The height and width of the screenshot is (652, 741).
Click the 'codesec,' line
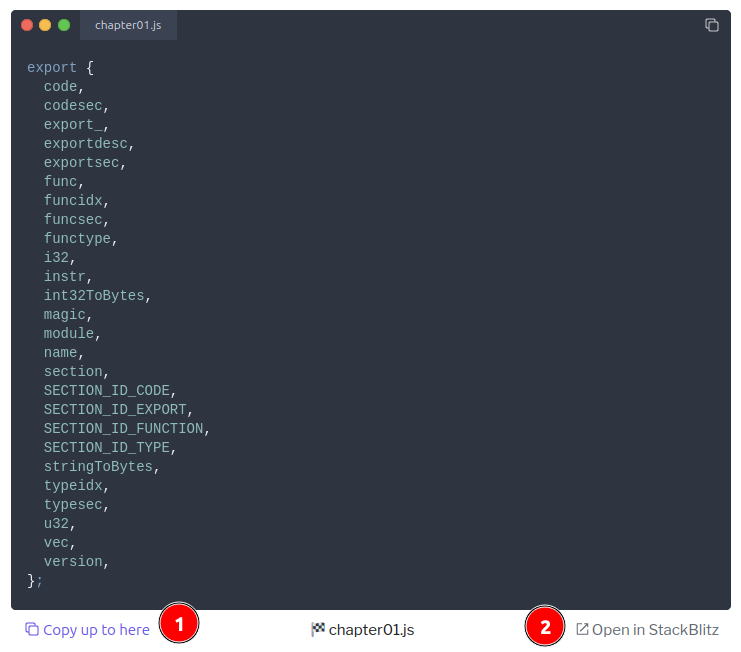[77, 105]
